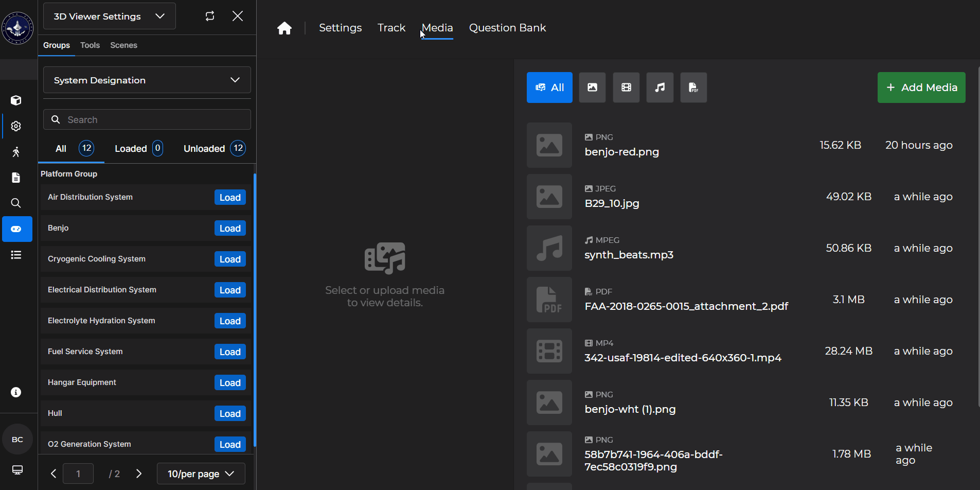Select B29_10.jpg thumbnail

549,197
